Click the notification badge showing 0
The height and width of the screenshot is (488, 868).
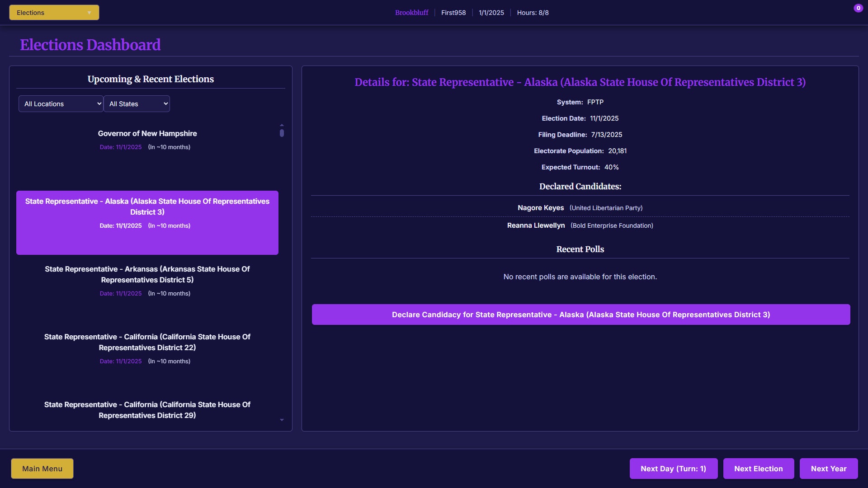click(858, 8)
